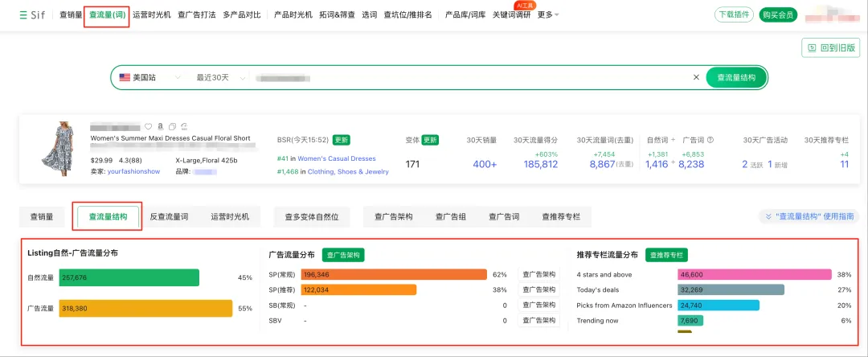
Task: Expand the 更多 menu in top navigation
Action: point(548,15)
